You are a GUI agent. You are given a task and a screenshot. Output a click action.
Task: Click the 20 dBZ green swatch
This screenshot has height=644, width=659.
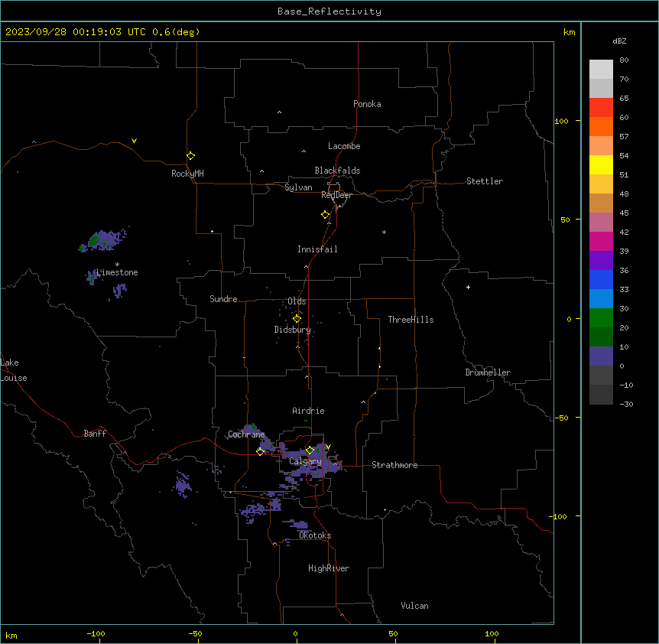pyautogui.click(x=601, y=337)
